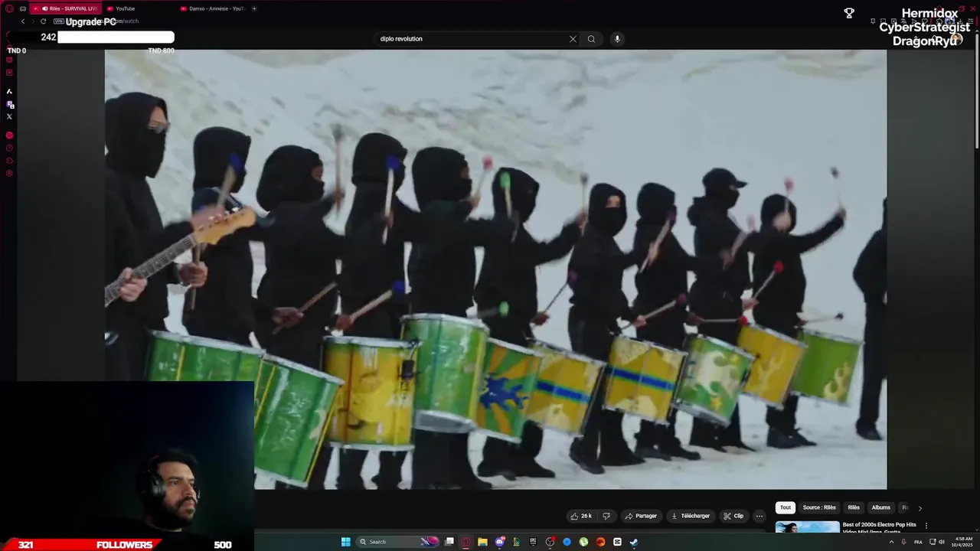980x551 pixels.
Task: Start voice search with microphone icon
Action: click(x=617, y=39)
